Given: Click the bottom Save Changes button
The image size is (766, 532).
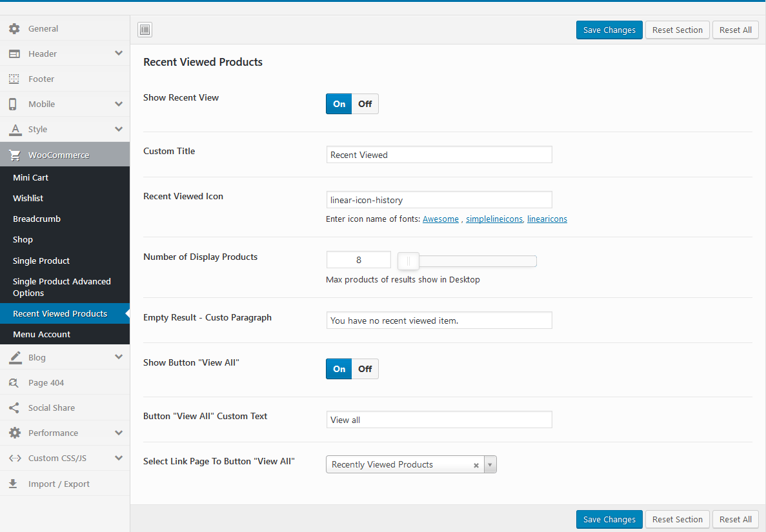Looking at the screenshot, I should point(609,519).
